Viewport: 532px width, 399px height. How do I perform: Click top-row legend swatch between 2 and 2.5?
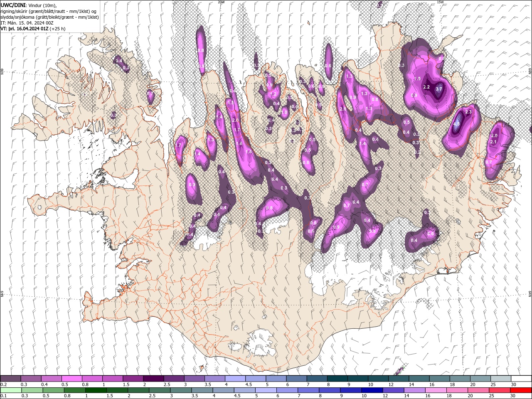click(153, 378)
